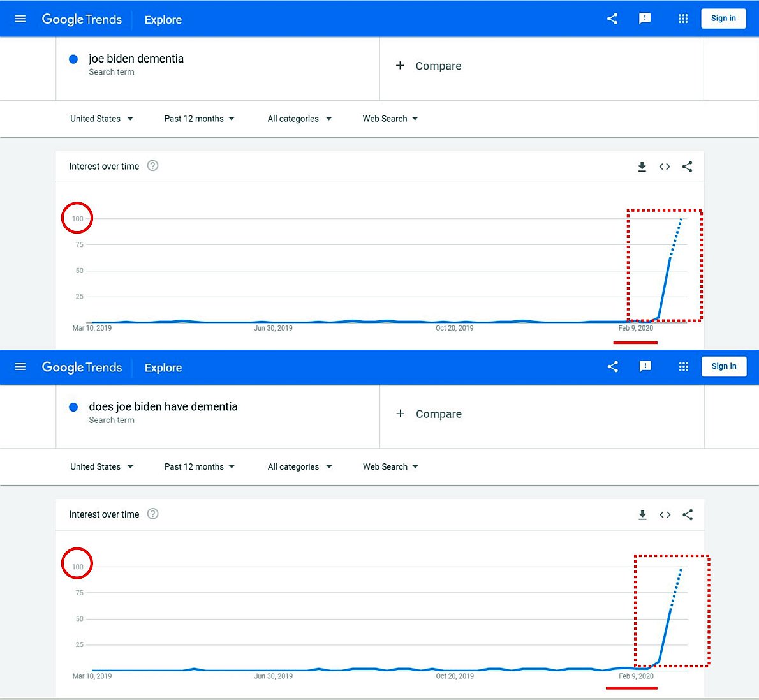The width and height of the screenshot is (759, 700).
Task: Click 'Feb 9, 2020' axis label in top chart
Action: tap(635, 328)
